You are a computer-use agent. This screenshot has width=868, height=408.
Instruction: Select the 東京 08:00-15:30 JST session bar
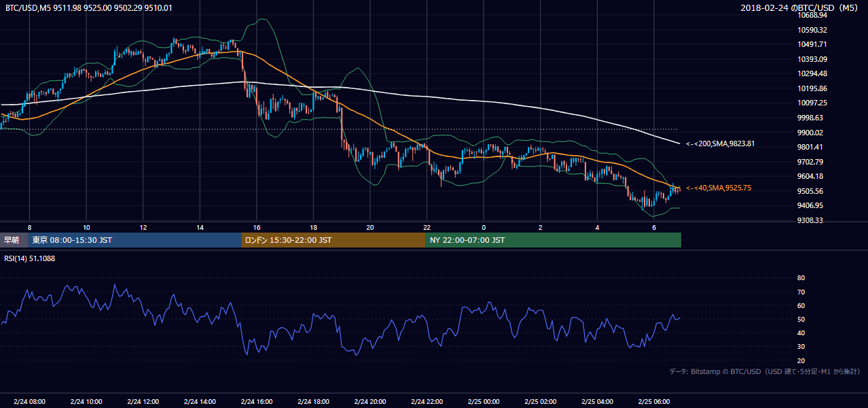[134, 240]
